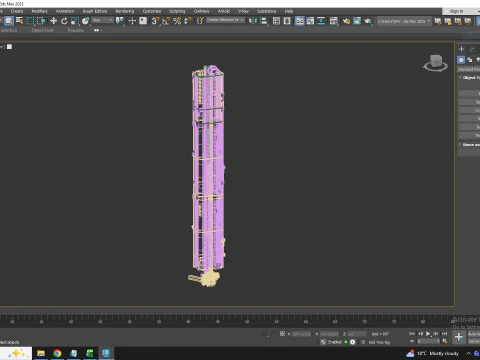Open Google Chrome from the taskbar
480x360 pixels.
57,353
